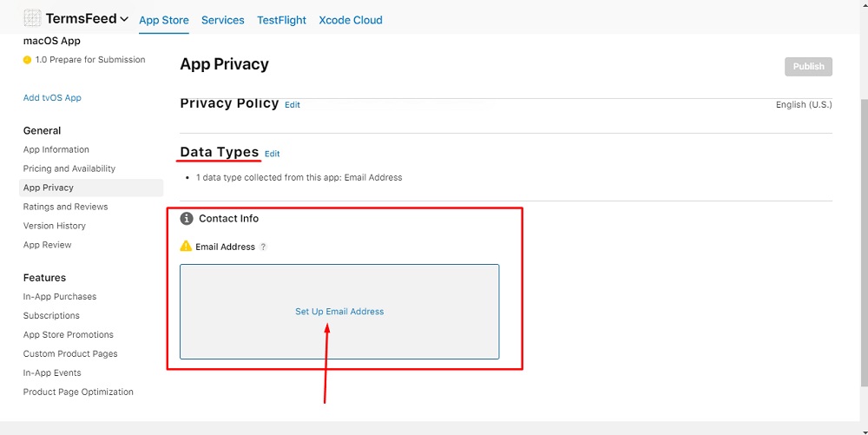Open App Store Promotions
This screenshot has width=868, height=435.
coord(68,335)
